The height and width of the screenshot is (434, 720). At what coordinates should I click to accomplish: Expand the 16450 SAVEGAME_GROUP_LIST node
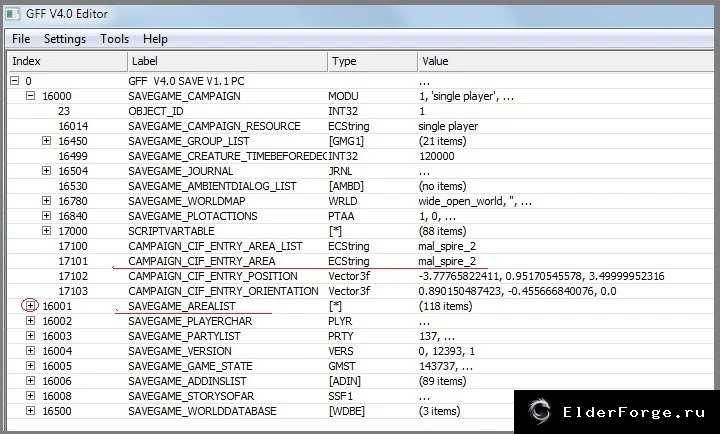pos(46,141)
